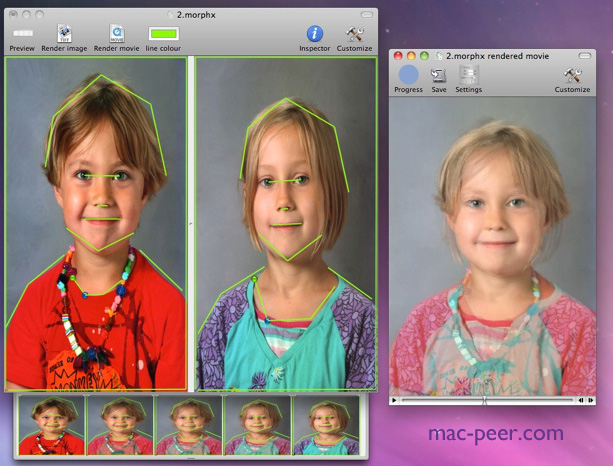Step forward one frame in rendered movie

coord(590,400)
